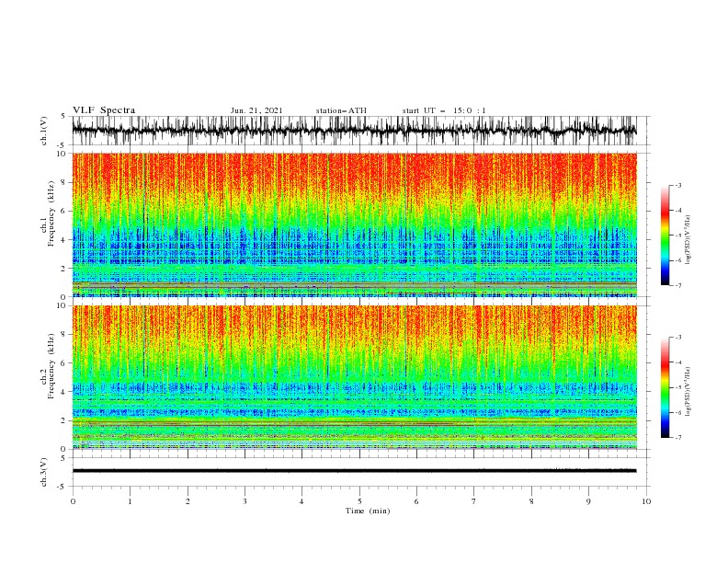
Task: Click the date 'Jun. 21, 2021'
Action: point(256,110)
